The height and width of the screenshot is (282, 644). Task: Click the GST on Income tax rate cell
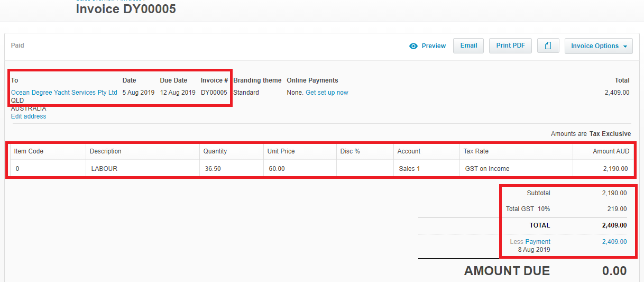[x=516, y=169]
